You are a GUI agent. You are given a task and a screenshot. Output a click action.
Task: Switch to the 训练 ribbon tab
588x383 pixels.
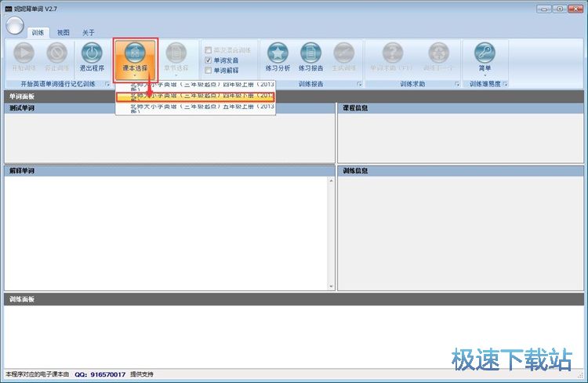(x=38, y=33)
